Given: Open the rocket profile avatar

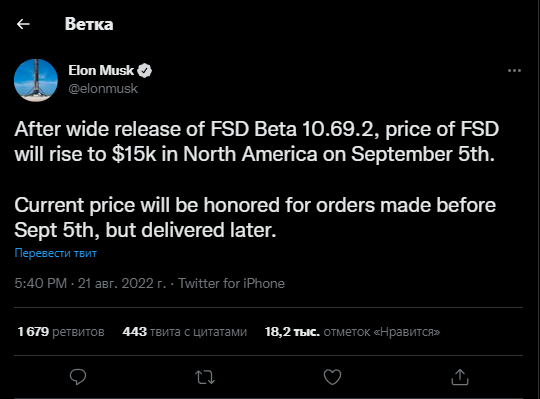Looking at the screenshot, I should coord(36,80).
